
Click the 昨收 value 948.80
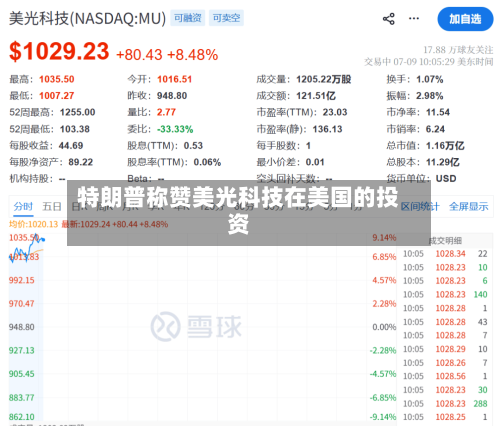172,96
